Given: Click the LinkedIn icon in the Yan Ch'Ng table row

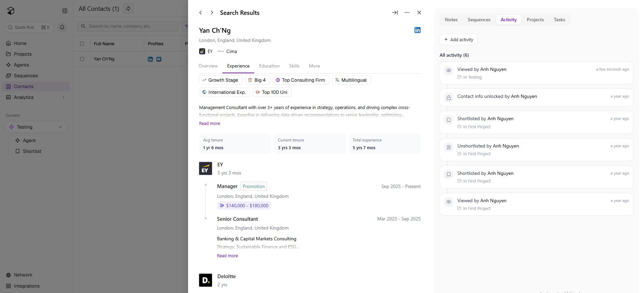Looking at the screenshot, I should [151, 59].
